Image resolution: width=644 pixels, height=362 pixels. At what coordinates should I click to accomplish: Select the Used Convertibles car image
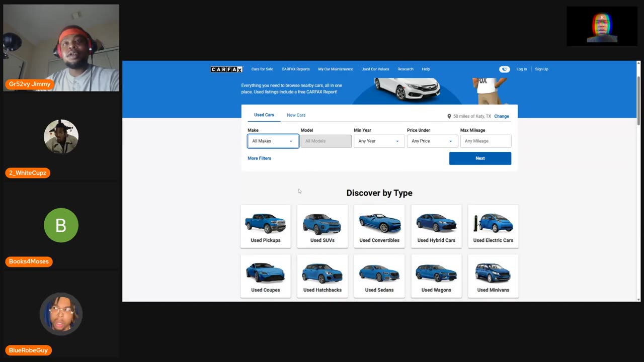(379, 223)
